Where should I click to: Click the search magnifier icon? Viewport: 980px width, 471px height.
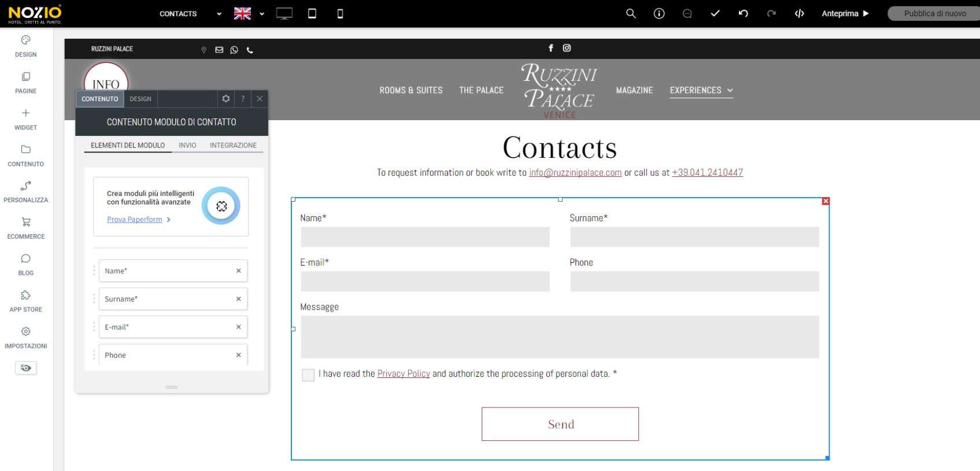[631, 13]
